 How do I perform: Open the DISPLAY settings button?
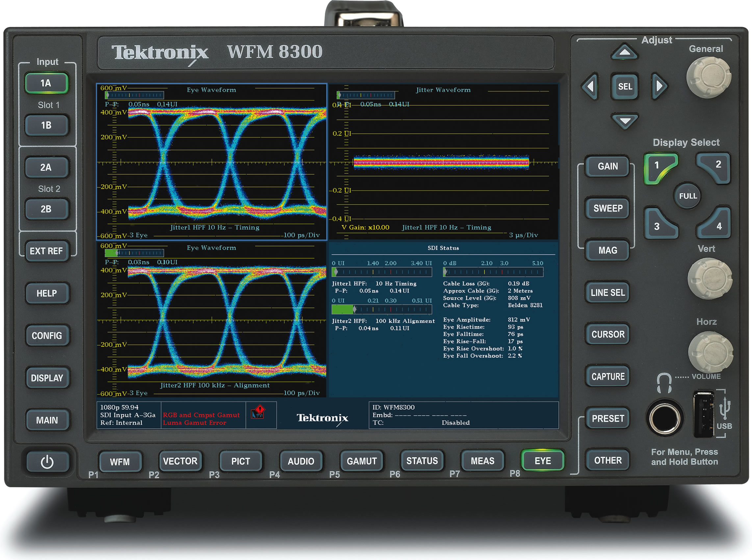coord(47,378)
